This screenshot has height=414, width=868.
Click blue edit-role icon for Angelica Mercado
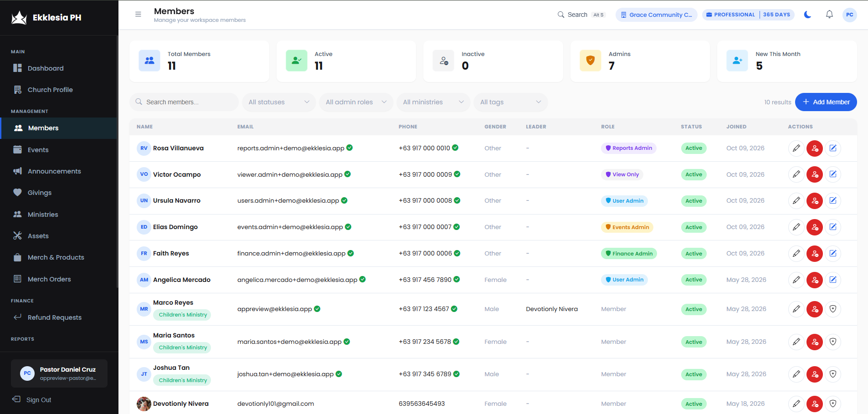pos(833,280)
